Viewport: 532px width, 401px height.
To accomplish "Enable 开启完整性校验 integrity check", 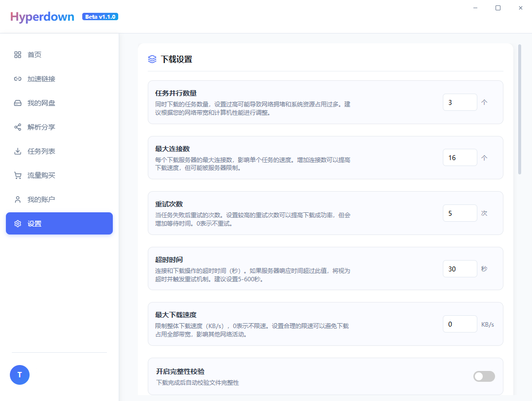I will (484, 376).
